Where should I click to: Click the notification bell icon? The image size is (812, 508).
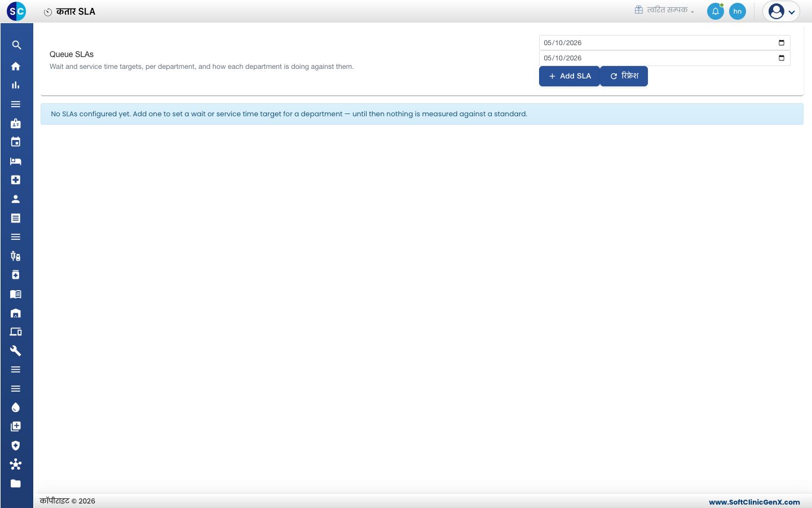coord(716,11)
